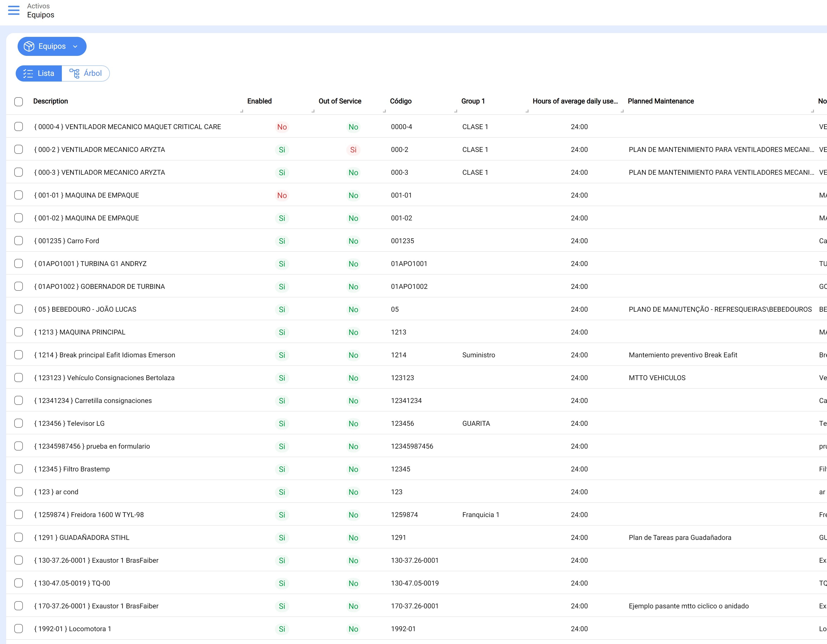
Task: Sort by Description column header
Action: tap(51, 101)
